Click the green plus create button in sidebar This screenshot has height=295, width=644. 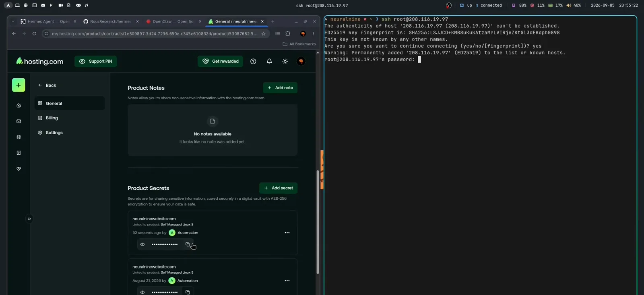pos(19,85)
